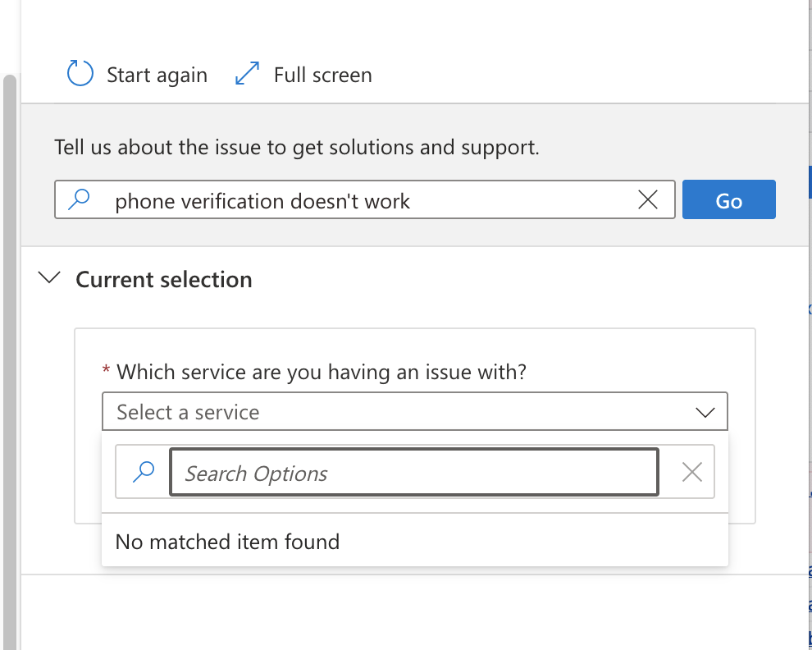Click the magnifier icon in the issue box
The image size is (812, 650).
pos(79,200)
